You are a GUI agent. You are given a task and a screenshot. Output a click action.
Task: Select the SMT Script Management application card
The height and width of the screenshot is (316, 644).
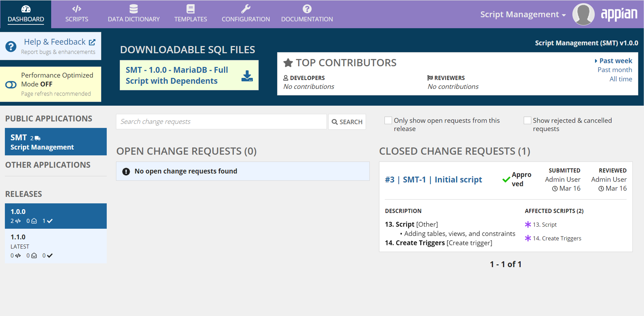(56, 142)
